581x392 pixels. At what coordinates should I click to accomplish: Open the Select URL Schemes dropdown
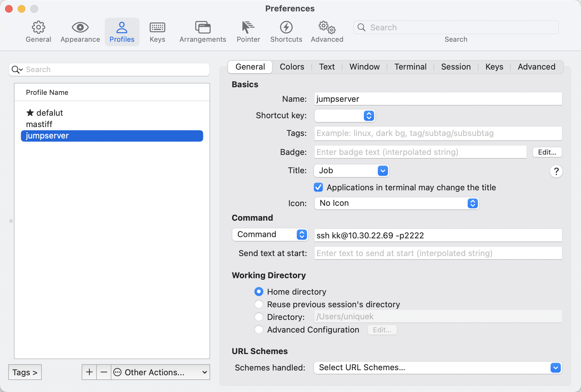[x=437, y=368]
